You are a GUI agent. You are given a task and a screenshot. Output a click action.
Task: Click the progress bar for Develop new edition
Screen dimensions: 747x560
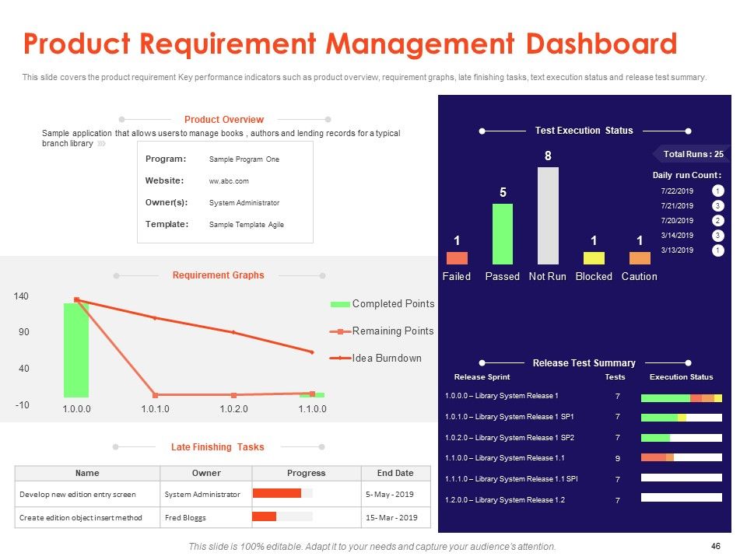[282, 493]
